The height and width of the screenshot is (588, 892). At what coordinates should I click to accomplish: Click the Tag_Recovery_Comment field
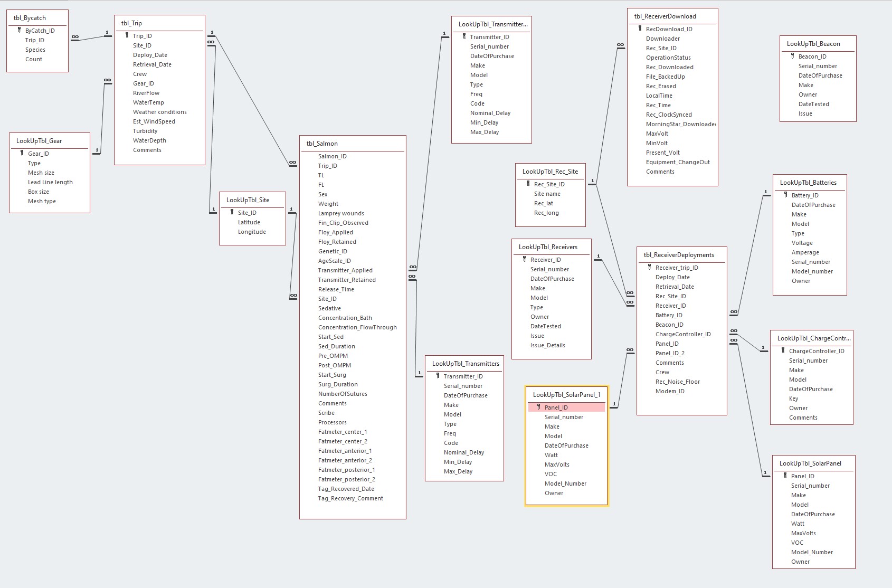click(x=350, y=498)
